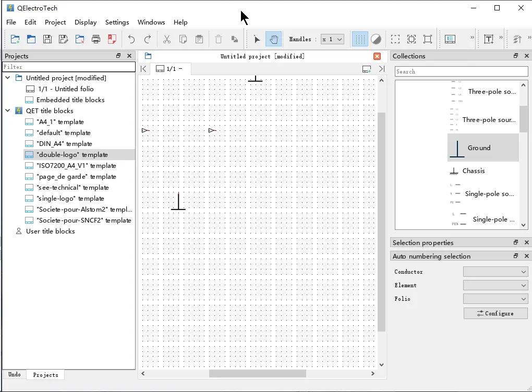Select the arrow selection tool
This screenshot has height=392, width=532.
tap(256, 39)
